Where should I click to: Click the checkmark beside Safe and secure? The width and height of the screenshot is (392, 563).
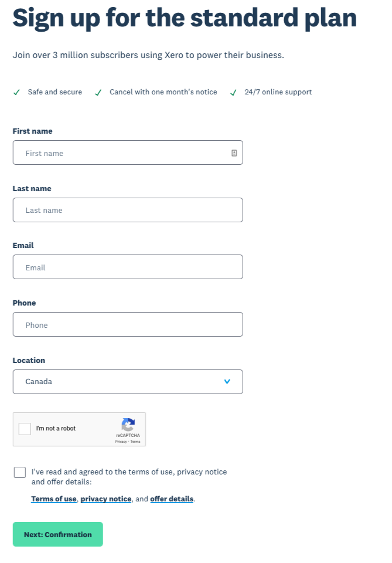coord(16,92)
